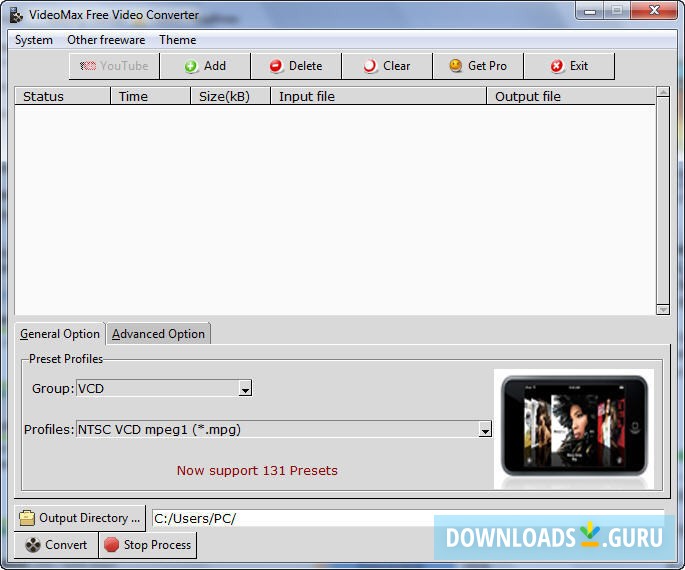685x570 pixels.
Task: Click the Profiles combo box NTSC VCD mpeg1
Action: tap(284, 429)
